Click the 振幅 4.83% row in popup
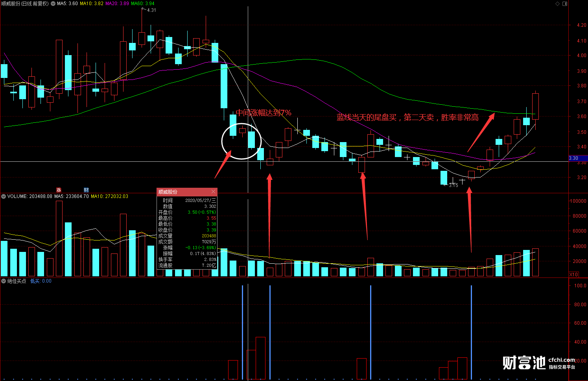Viewport: 588px width, 381px height. pyautogui.click(x=187, y=253)
